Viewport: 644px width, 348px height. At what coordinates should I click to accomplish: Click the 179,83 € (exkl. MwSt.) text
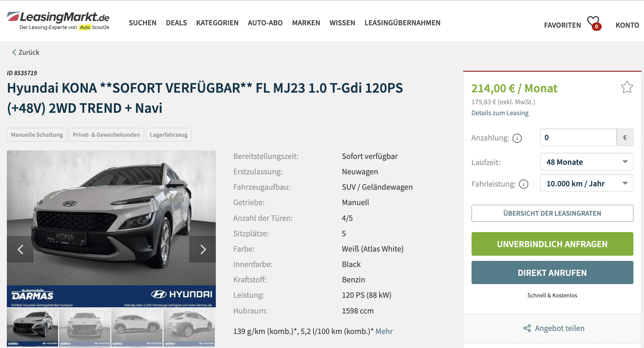(503, 102)
